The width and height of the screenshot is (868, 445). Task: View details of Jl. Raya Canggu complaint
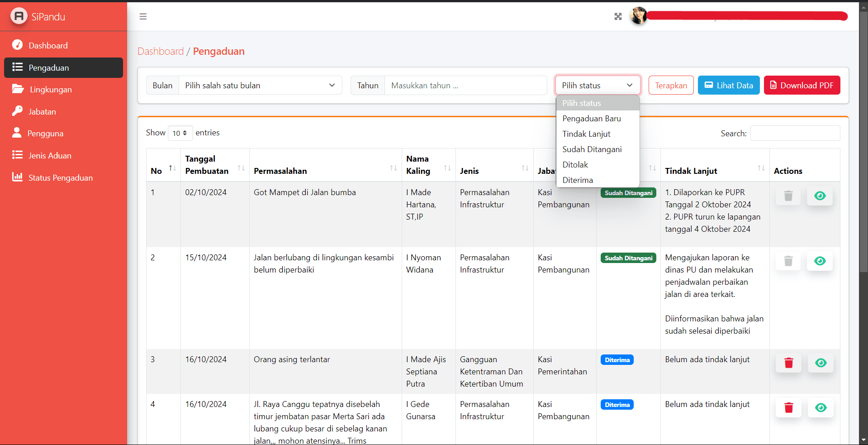[821, 408]
